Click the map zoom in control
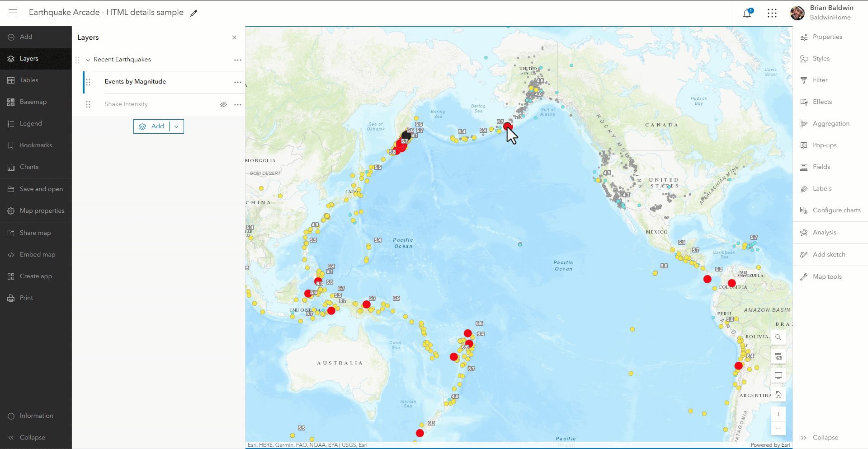The width and height of the screenshot is (868, 449). click(x=778, y=414)
